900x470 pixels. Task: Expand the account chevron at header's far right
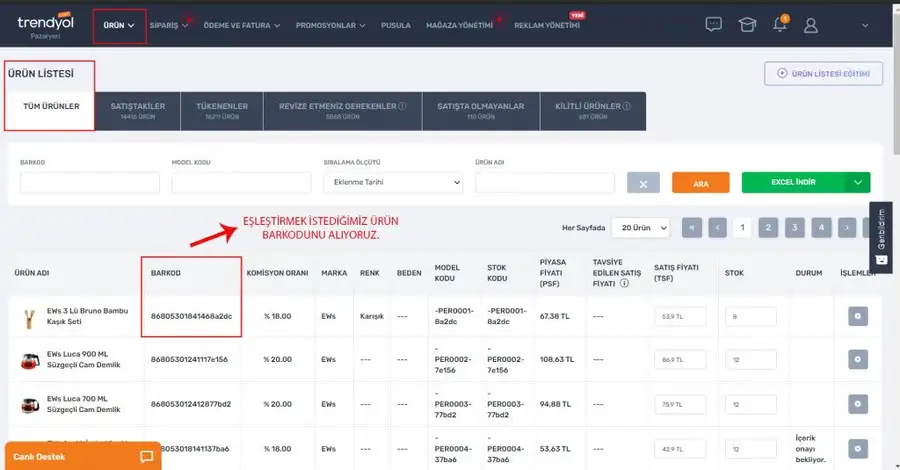tap(864, 25)
